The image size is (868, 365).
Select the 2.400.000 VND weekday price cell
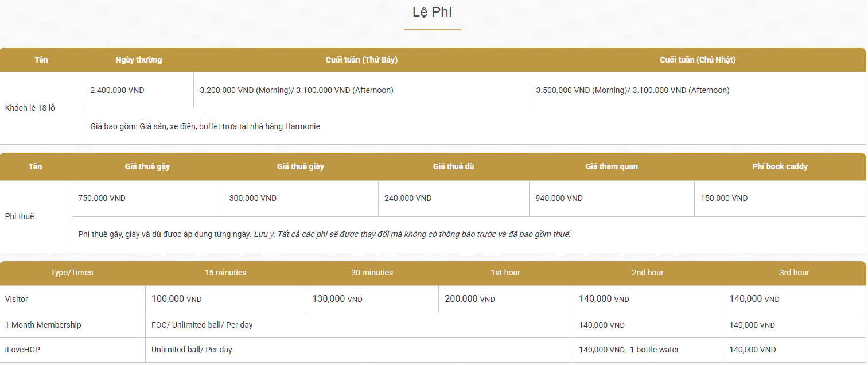118,90
